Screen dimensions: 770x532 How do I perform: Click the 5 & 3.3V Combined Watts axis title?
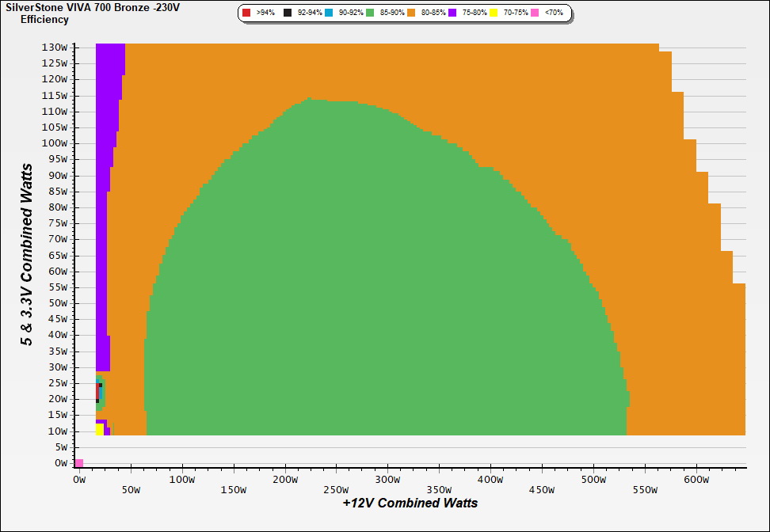tap(28, 255)
